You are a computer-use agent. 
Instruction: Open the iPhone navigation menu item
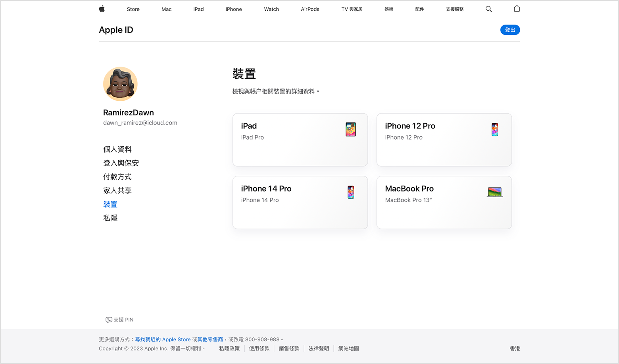[x=234, y=9]
